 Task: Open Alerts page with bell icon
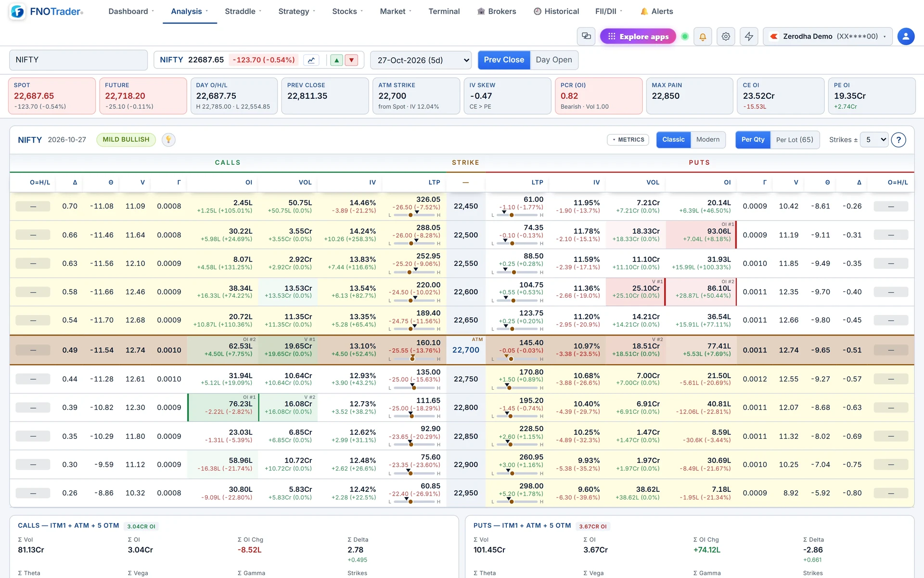click(x=656, y=11)
